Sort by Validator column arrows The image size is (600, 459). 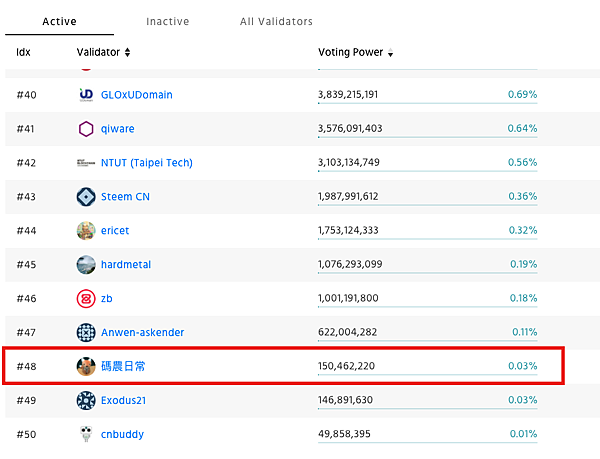pos(127,52)
